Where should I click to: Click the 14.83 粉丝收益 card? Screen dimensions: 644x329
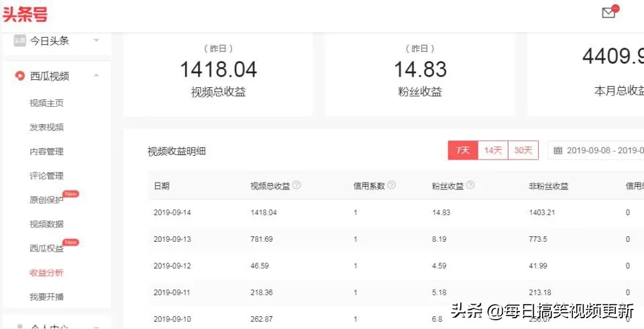point(420,74)
